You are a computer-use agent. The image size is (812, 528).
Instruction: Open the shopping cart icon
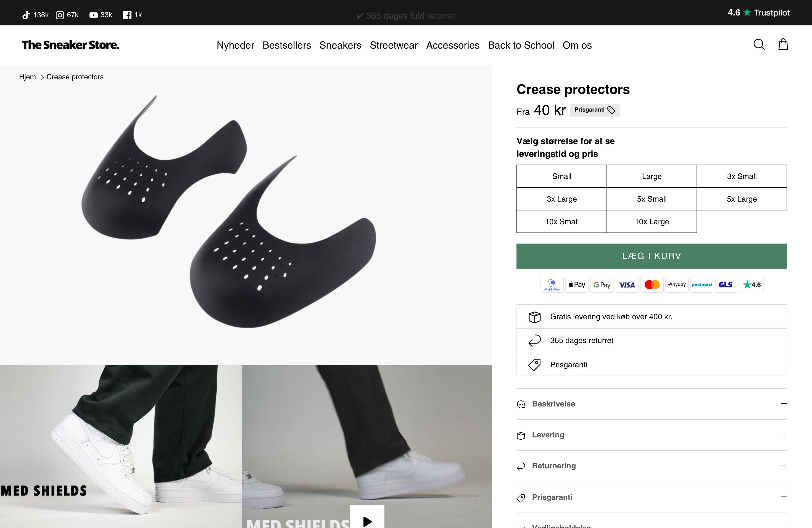pos(783,44)
